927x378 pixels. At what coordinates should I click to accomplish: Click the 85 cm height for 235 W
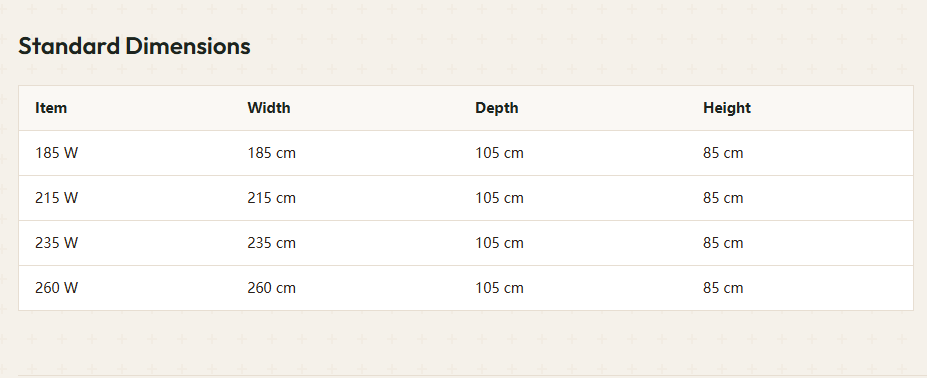pos(723,243)
